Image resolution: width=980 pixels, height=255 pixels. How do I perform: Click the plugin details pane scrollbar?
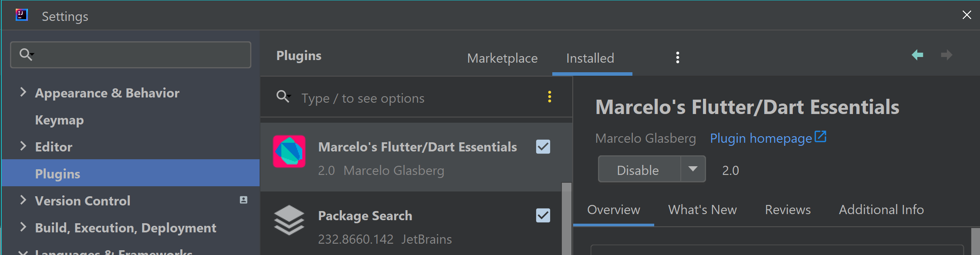(x=976, y=241)
